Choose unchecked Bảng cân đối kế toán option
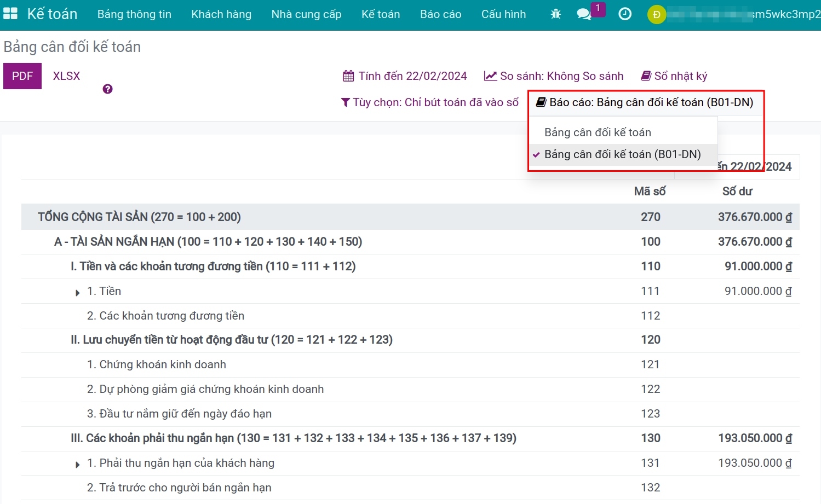Viewport: 821px width, 504px height. [x=598, y=132]
